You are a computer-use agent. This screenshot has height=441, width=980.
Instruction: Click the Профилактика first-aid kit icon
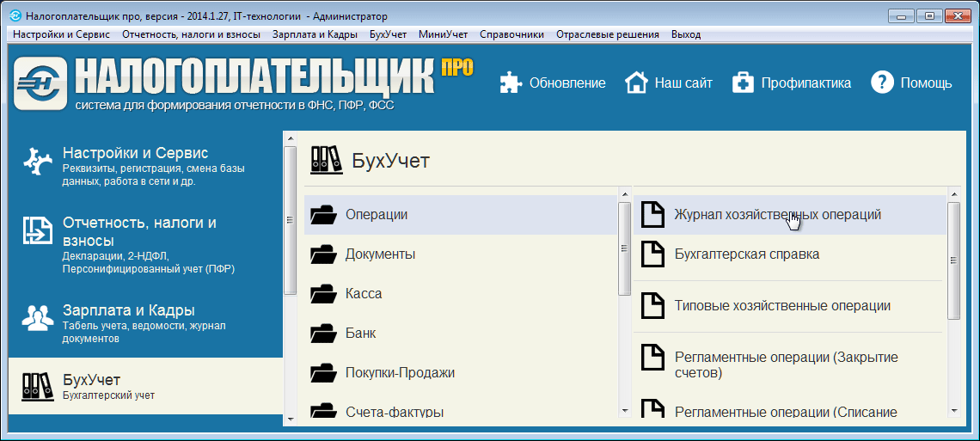[x=743, y=83]
